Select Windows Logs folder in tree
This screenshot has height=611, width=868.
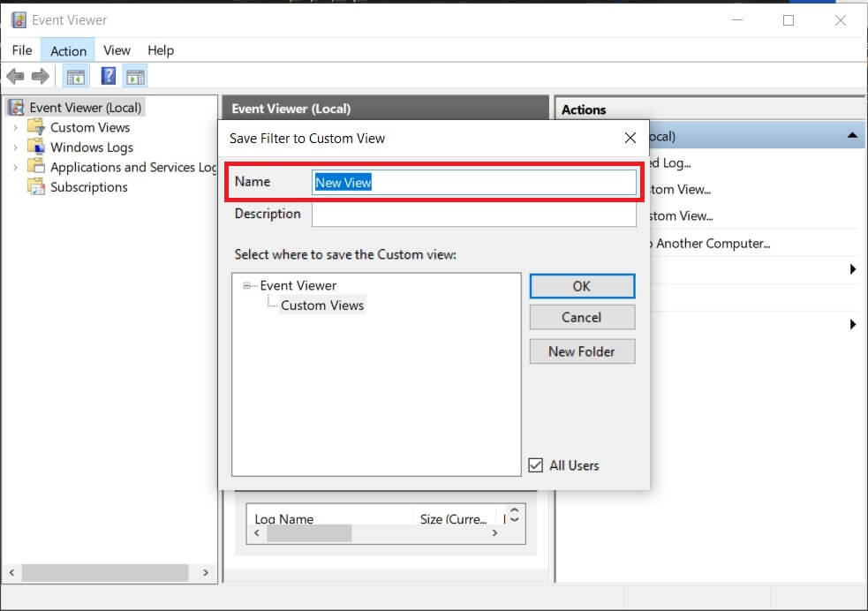[x=91, y=147]
